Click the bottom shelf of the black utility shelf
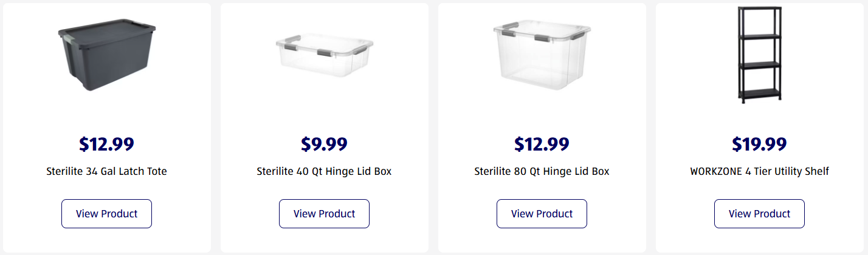This screenshot has height=255, width=868. pos(759,93)
